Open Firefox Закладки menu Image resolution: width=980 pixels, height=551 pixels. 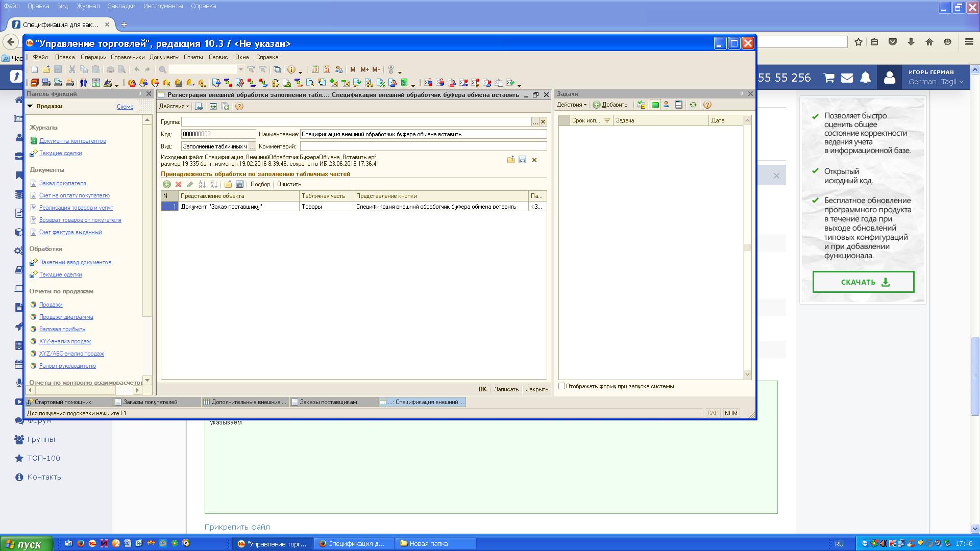coord(121,6)
